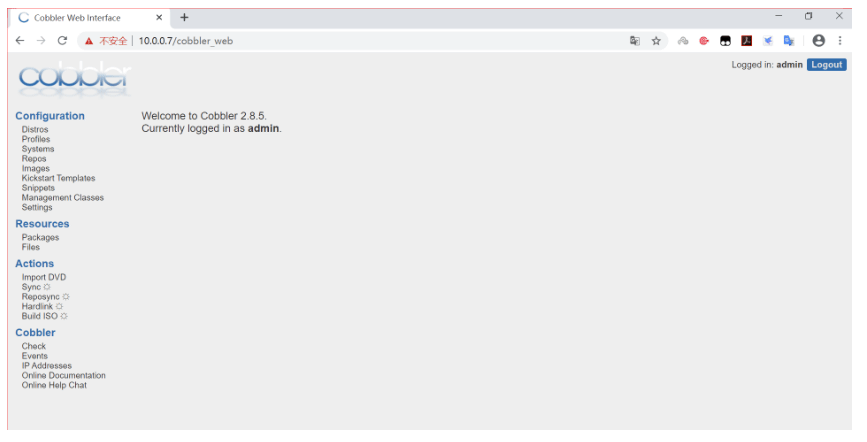Run the Reposync action link
The height and width of the screenshot is (442, 867).
click(41, 297)
